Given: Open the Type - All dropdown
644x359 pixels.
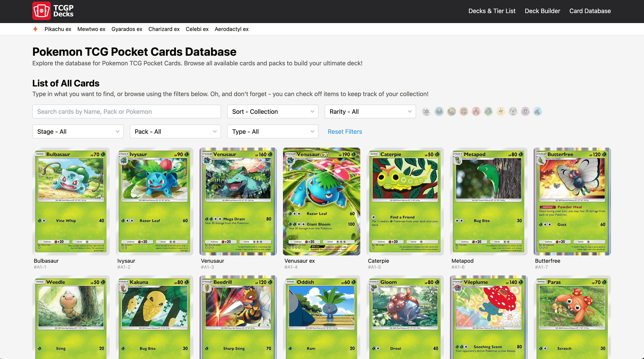Looking at the screenshot, I should [273, 131].
